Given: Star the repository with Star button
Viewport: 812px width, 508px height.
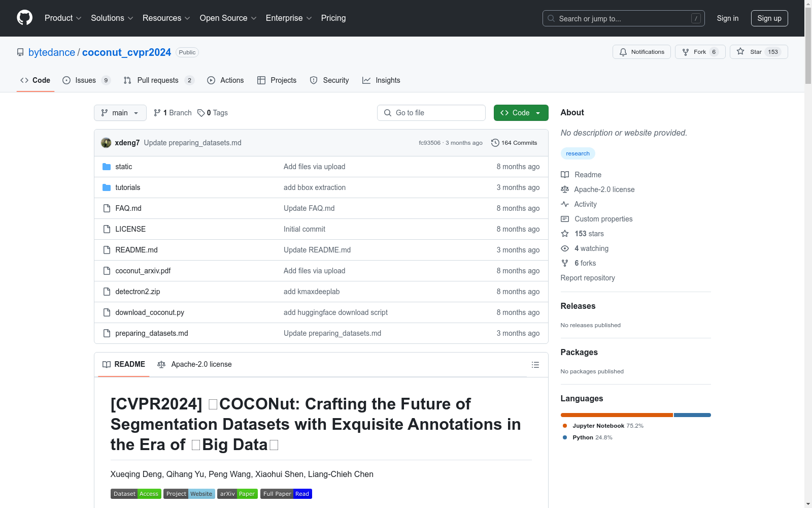Looking at the screenshot, I should [759, 52].
